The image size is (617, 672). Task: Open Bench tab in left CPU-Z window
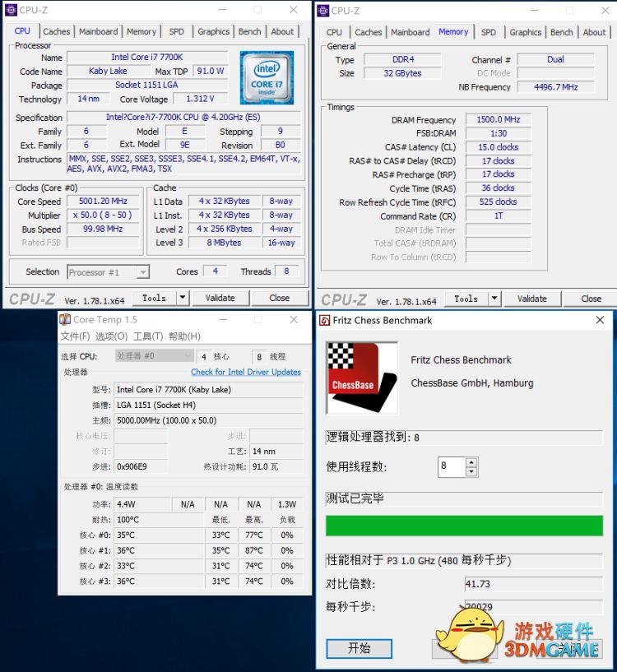coord(249,31)
